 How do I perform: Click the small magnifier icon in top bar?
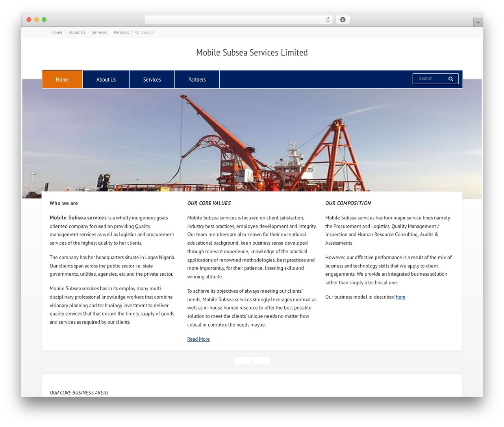coord(137,32)
